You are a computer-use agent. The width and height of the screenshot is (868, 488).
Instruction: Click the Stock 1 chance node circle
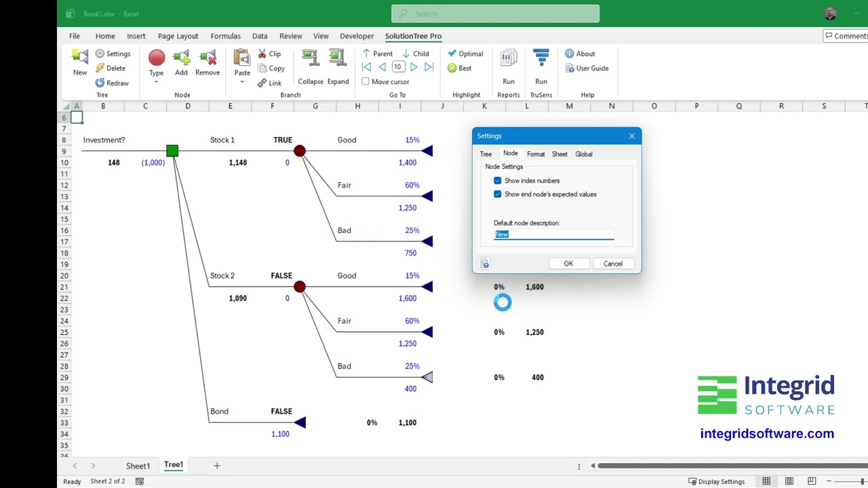point(300,150)
